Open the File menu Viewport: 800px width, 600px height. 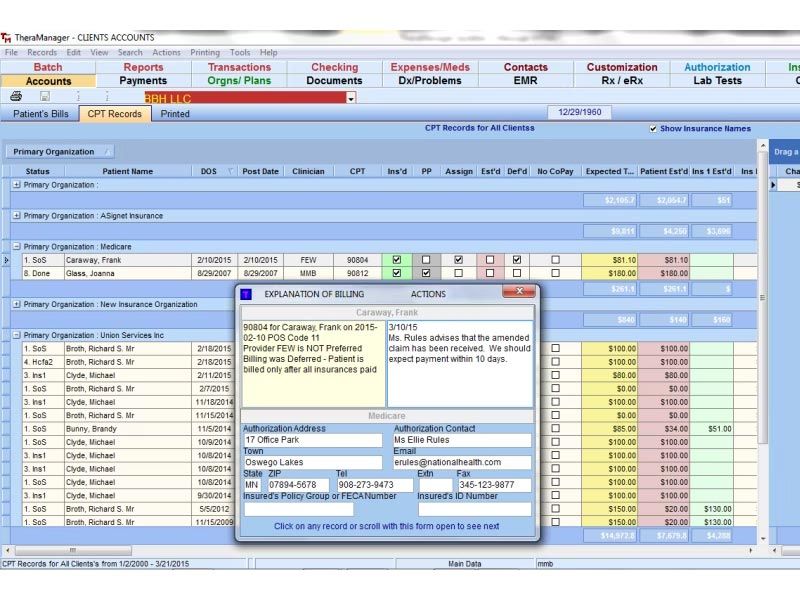click(11, 52)
